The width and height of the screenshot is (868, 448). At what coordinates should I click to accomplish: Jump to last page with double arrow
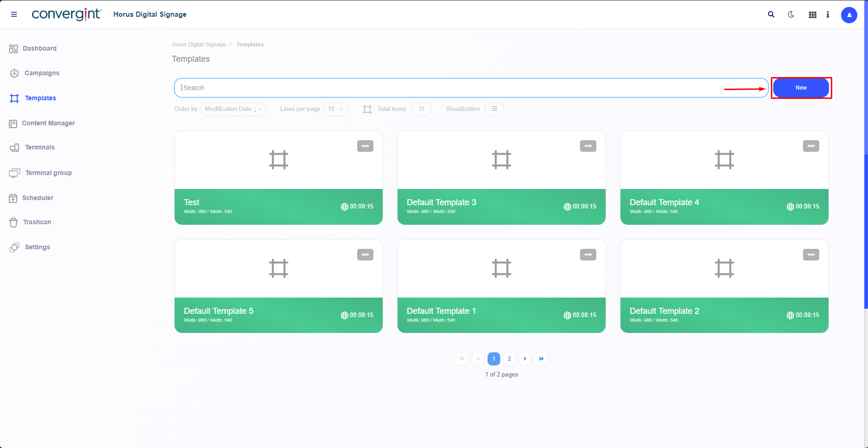(x=541, y=359)
